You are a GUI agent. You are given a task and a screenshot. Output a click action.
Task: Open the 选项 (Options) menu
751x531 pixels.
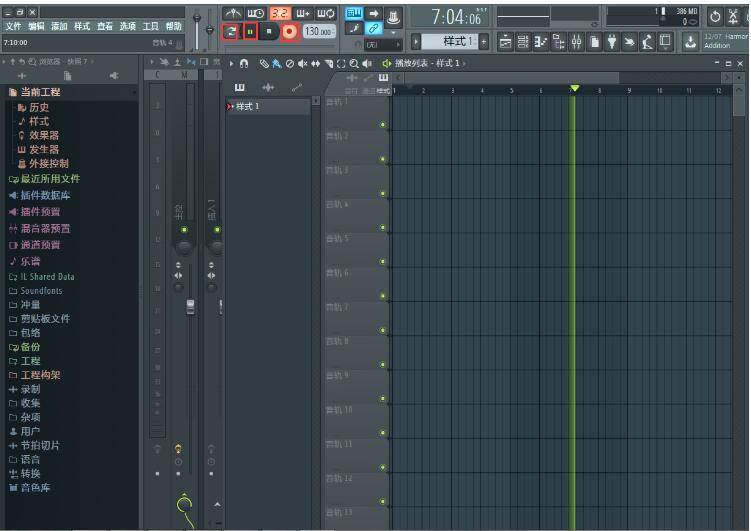tap(127, 26)
